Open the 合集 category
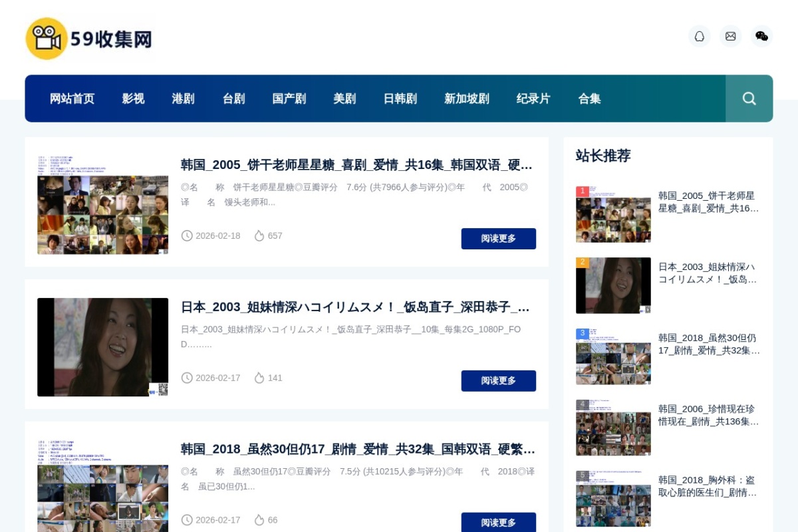 coord(589,98)
